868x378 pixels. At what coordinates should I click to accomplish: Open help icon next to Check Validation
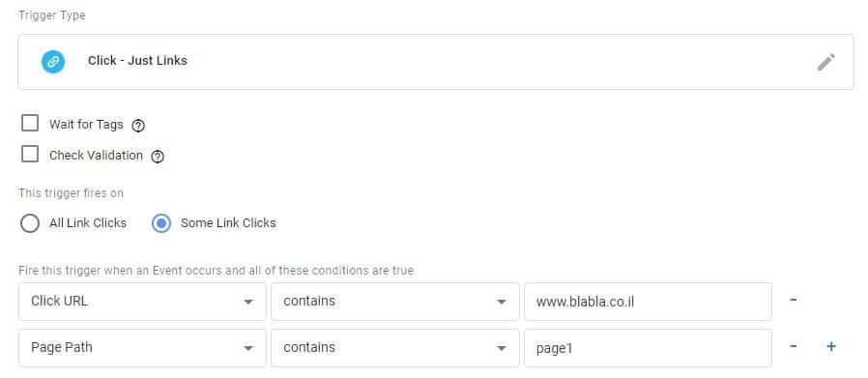pyautogui.click(x=158, y=157)
